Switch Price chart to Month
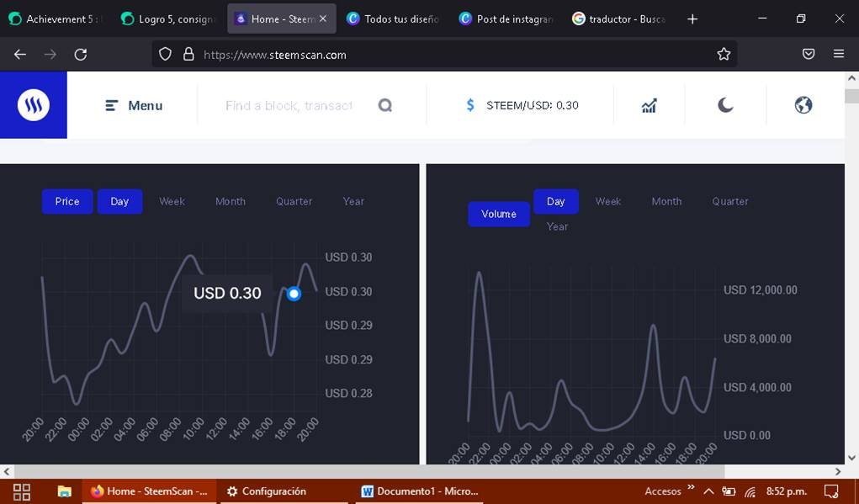The width and height of the screenshot is (859, 504). pos(230,202)
